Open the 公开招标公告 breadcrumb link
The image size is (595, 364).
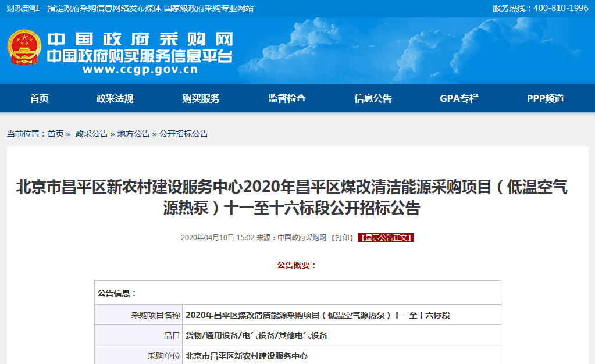coord(183,134)
